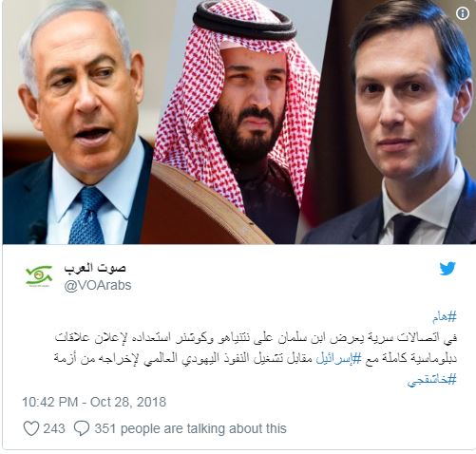Open the صوت العرب display name
Viewport: 476px width, 454px height.
(x=95, y=268)
